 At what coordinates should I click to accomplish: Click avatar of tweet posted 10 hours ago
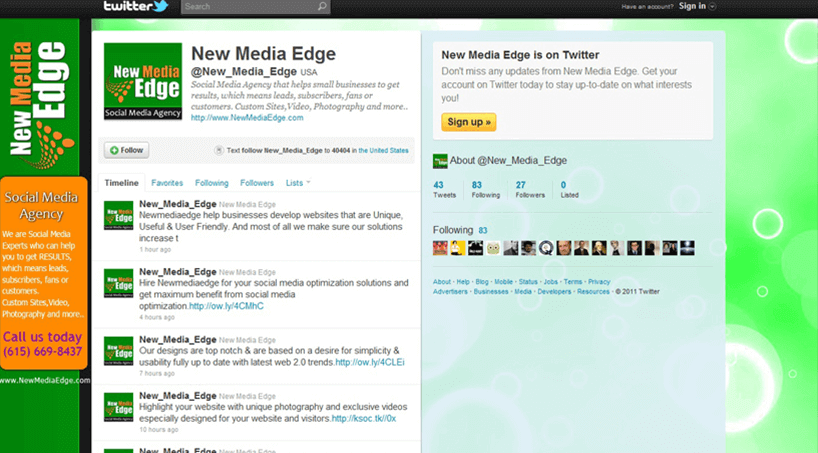coord(118,407)
